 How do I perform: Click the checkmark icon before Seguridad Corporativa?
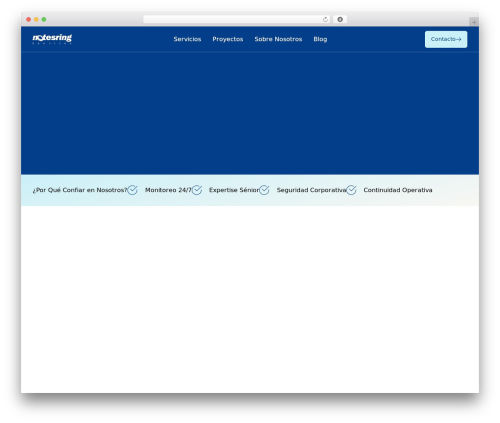click(264, 190)
